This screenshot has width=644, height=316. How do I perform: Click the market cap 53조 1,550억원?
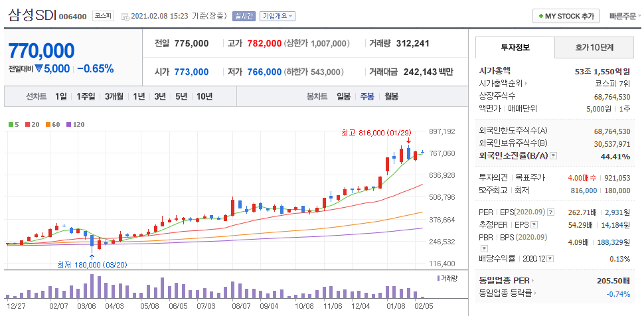pos(603,71)
